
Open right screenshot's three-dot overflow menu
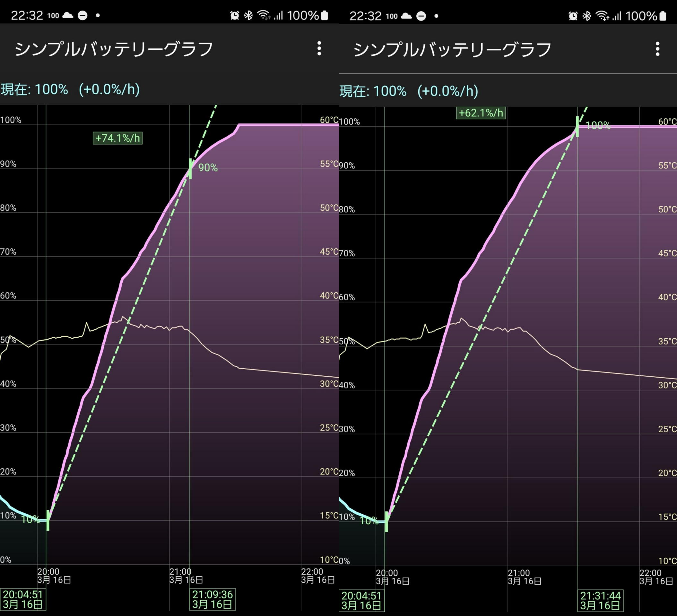point(657,49)
